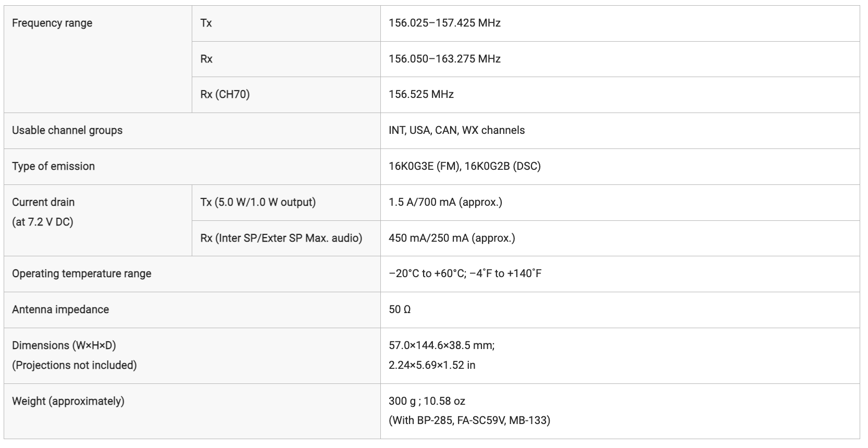Click the 57.0×144.6×38.5 mm dimension value
This screenshot has width=868, height=448.
point(442,345)
